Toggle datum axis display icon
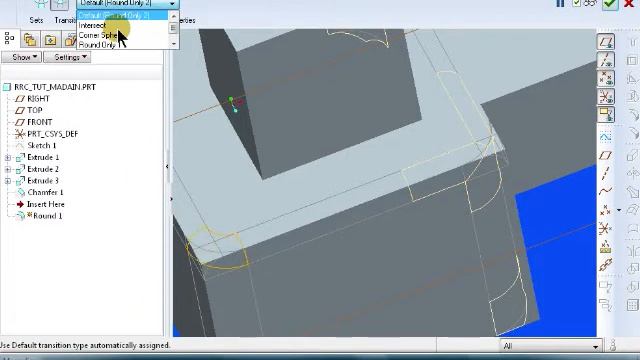The image size is (640, 360). pyautogui.click(x=606, y=60)
